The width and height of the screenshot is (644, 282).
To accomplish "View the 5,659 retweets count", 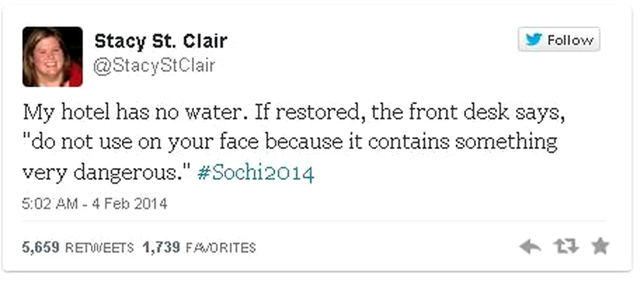I will [x=41, y=247].
